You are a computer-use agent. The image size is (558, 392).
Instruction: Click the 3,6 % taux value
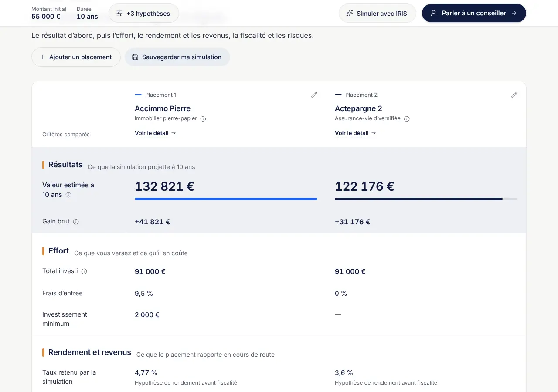pyautogui.click(x=344, y=373)
